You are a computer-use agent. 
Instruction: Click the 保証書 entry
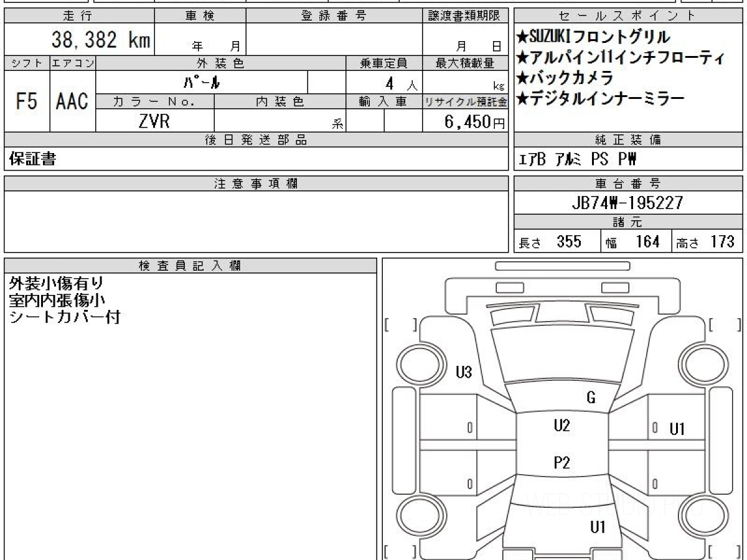(32, 159)
